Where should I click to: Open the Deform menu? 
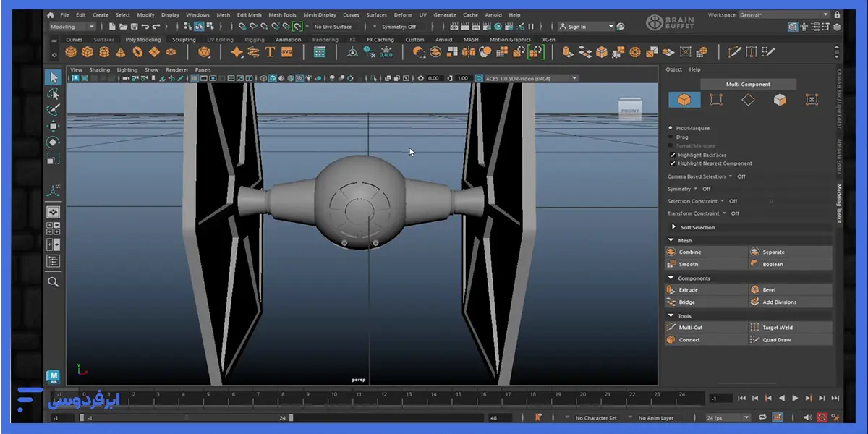[x=403, y=14]
